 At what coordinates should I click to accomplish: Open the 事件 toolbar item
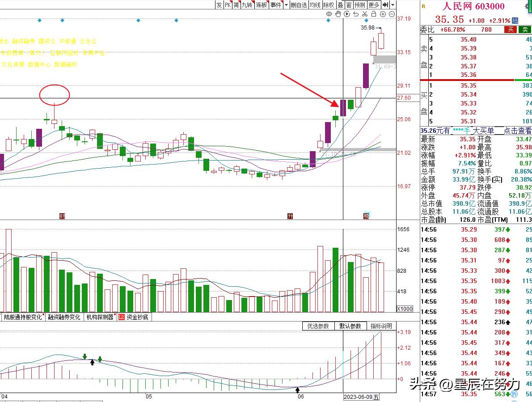[276, 5]
